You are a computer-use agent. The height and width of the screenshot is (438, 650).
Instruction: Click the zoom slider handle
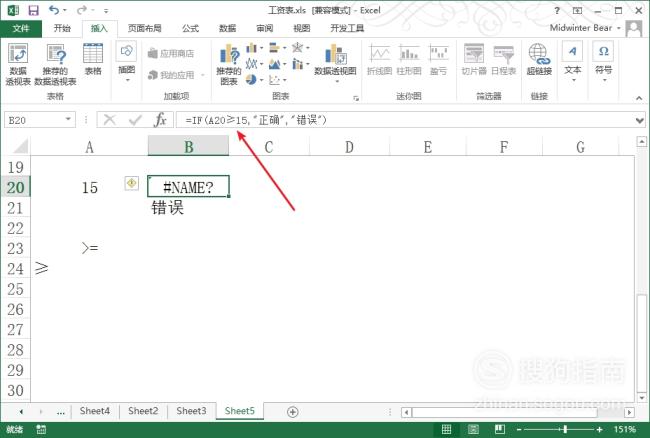click(x=565, y=429)
